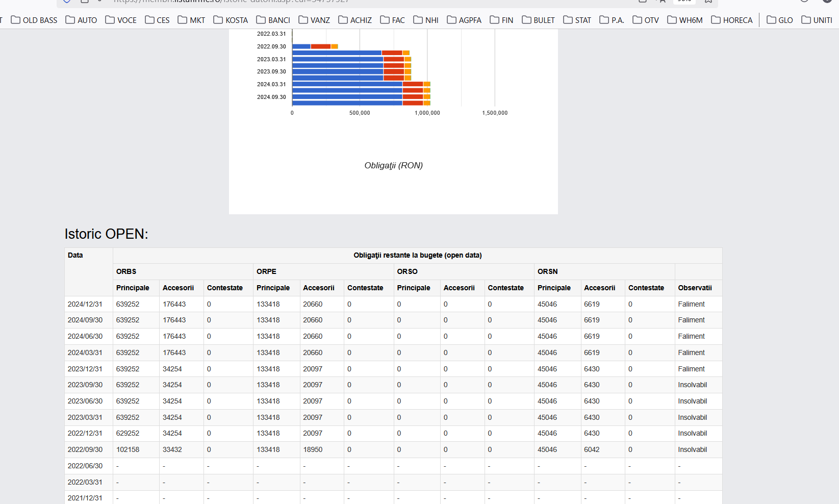The width and height of the screenshot is (839, 504).
Task: Expand the BULET bookmarks folder
Action: [x=538, y=20]
